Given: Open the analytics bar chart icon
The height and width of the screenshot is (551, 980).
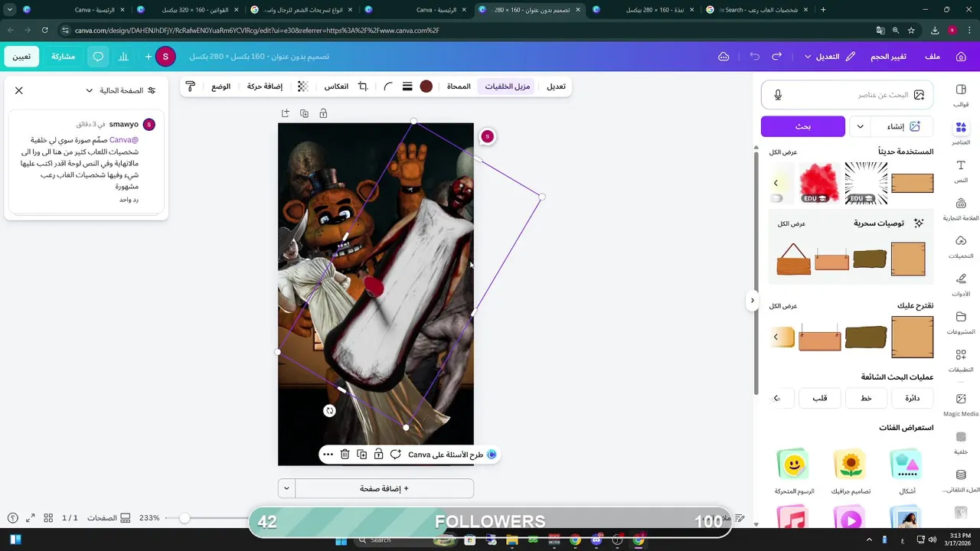Looking at the screenshot, I should (x=123, y=57).
